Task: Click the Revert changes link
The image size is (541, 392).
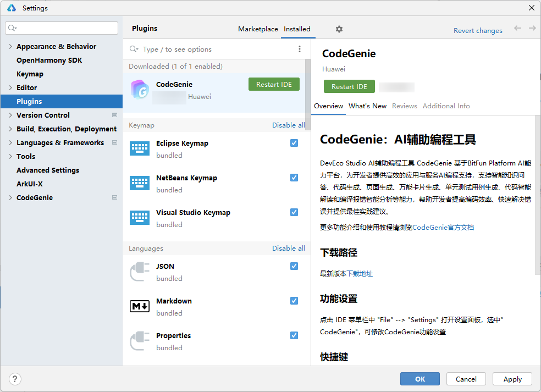Action: [x=478, y=30]
